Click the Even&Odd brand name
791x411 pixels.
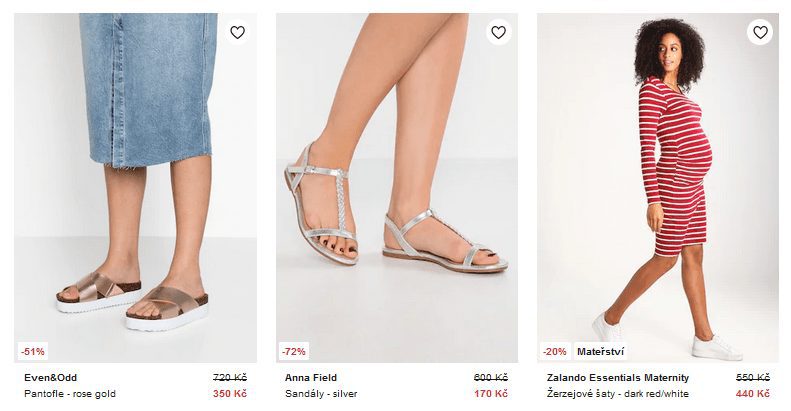tap(51, 378)
